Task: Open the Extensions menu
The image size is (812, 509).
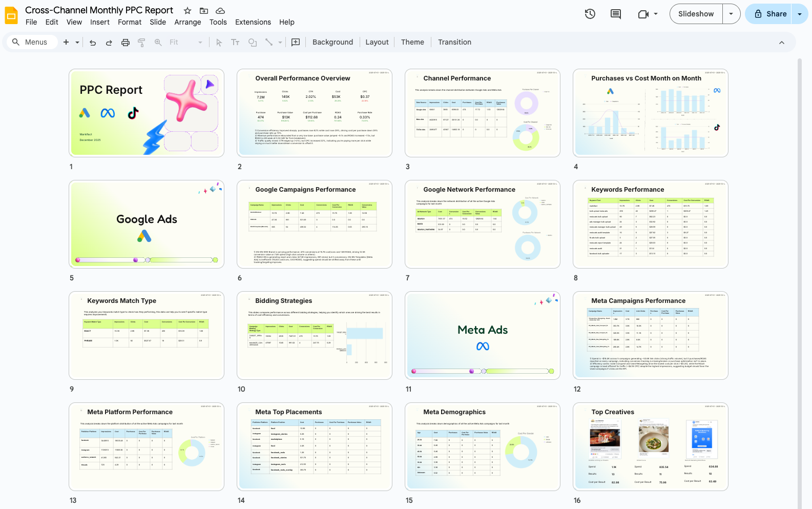Action: pos(253,22)
